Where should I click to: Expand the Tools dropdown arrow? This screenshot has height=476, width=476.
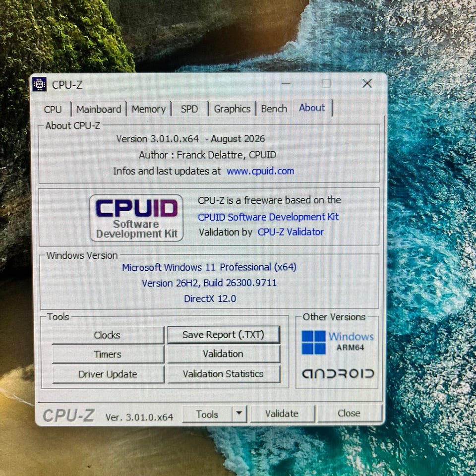click(239, 414)
